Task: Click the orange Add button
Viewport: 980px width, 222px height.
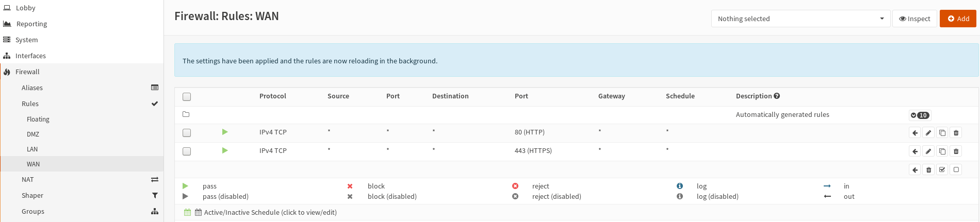Action: tap(958, 19)
